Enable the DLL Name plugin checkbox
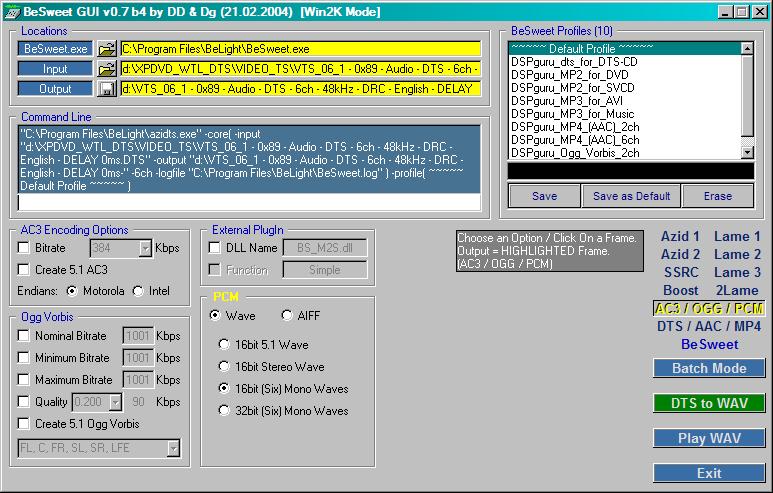The width and height of the screenshot is (773, 493). coord(214,247)
